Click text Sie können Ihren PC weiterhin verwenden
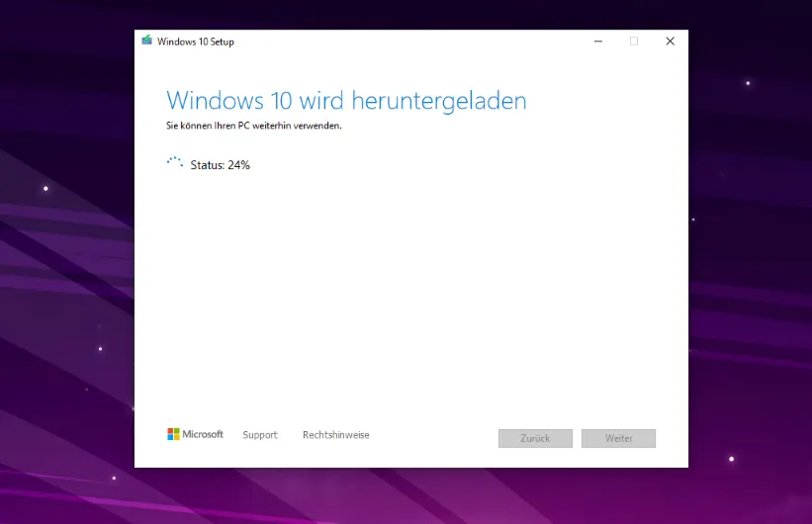 (x=254, y=126)
